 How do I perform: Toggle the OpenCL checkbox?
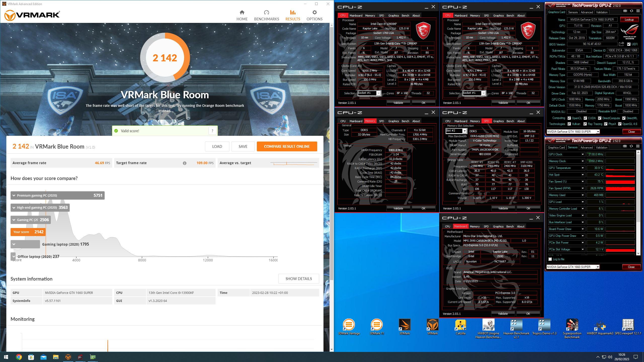tap(569, 118)
